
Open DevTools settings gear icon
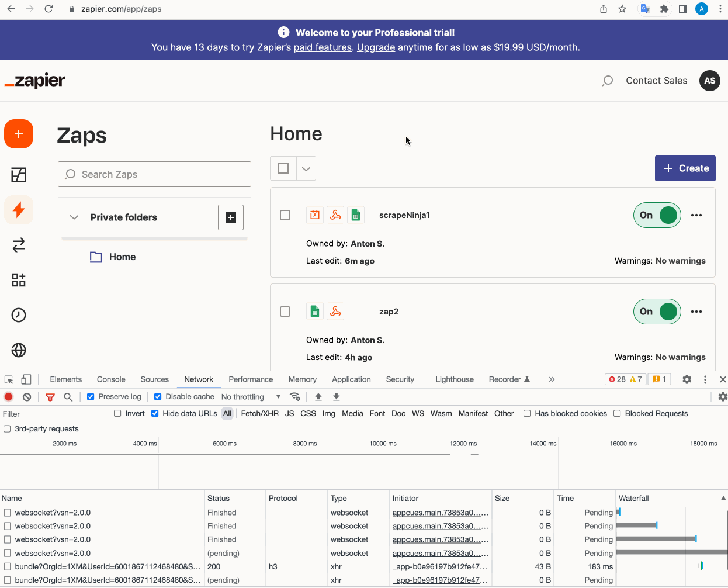tap(687, 379)
